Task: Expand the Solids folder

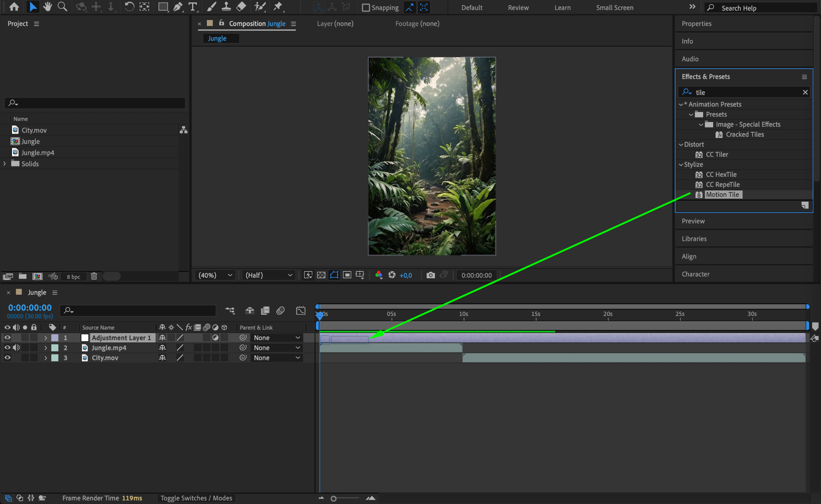Action: click(x=5, y=164)
